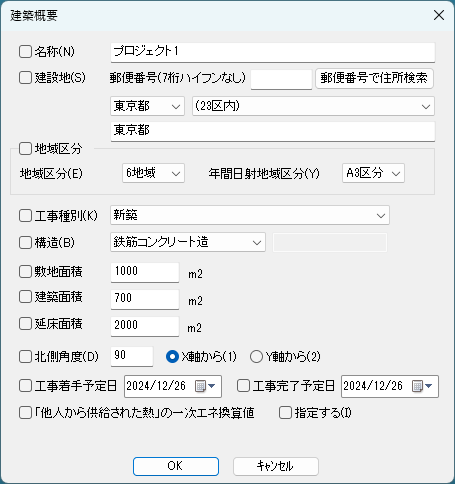Open the A3区分 solar region dropdown
The width and height of the screenshot is (455, 484).
(373, 173)
